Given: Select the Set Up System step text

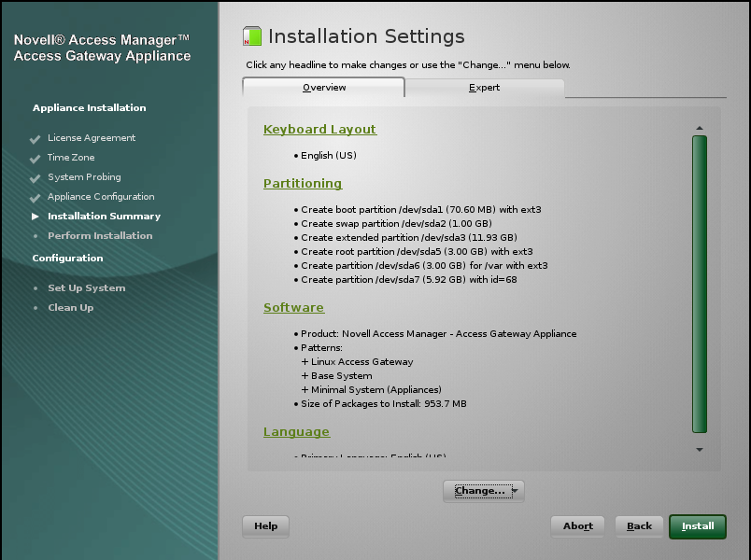Looking at the screenshot, I should tap(87, 288).
